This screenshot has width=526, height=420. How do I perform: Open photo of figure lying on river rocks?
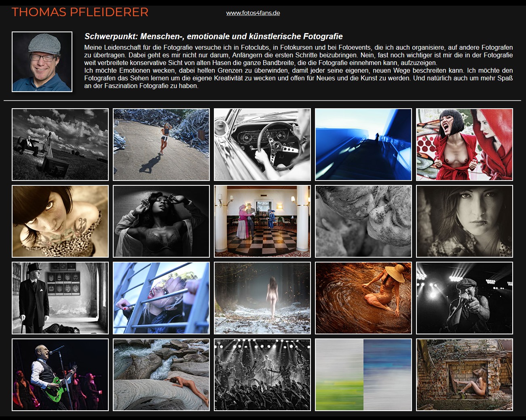point(161,375)
